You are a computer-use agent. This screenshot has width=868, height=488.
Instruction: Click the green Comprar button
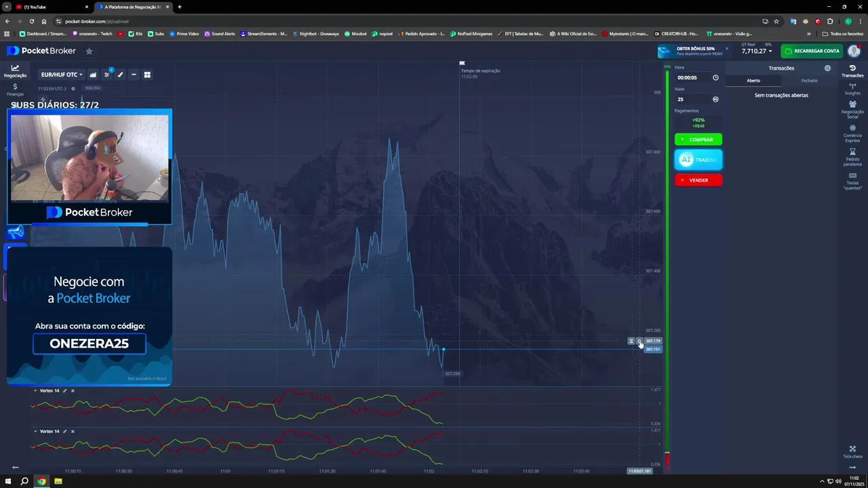coord(698,140)
